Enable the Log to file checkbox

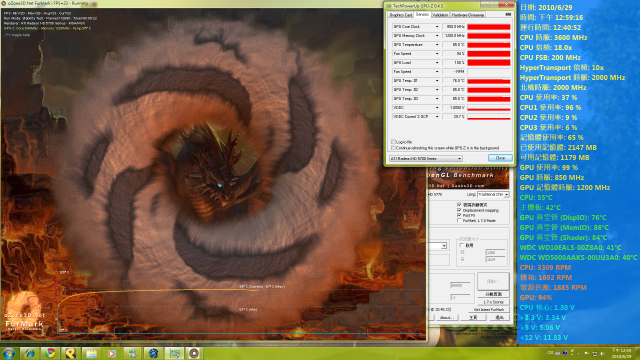(393, 142)
